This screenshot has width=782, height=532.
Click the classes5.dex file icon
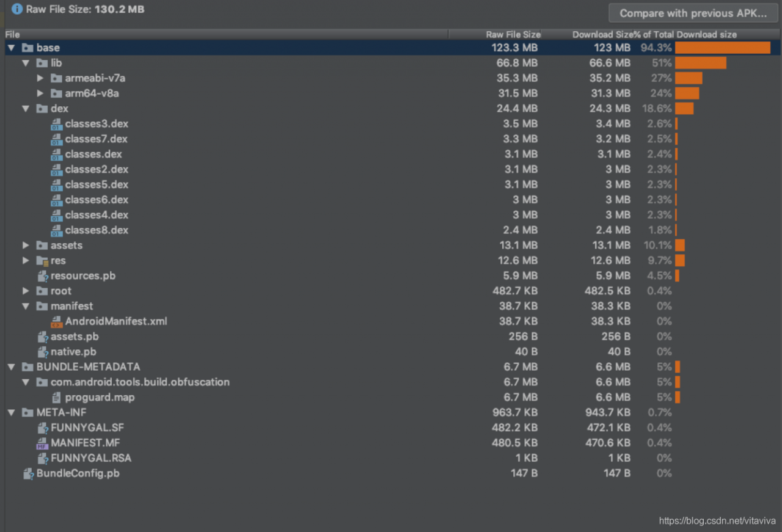pyautogui.click(x=56, y=184)
